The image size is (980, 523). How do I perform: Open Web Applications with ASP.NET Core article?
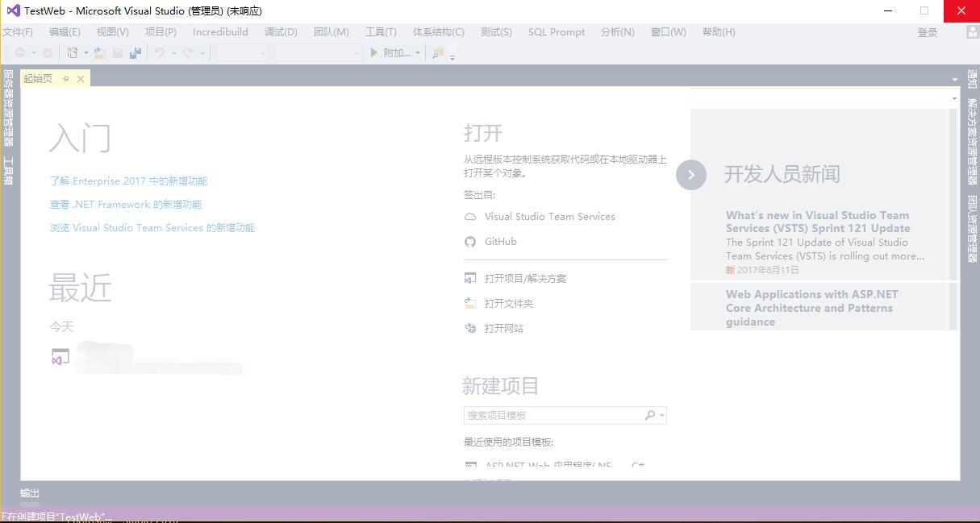pos(812,308)
